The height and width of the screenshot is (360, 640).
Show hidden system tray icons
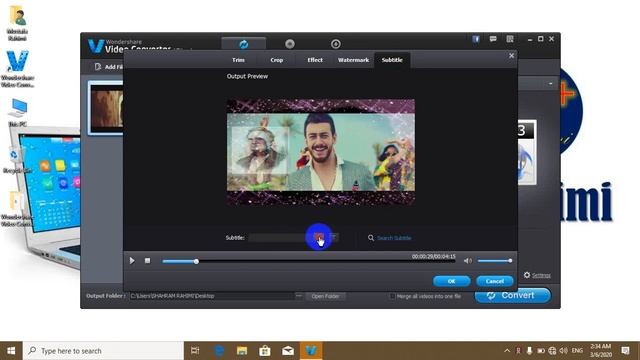pos(507,351)
